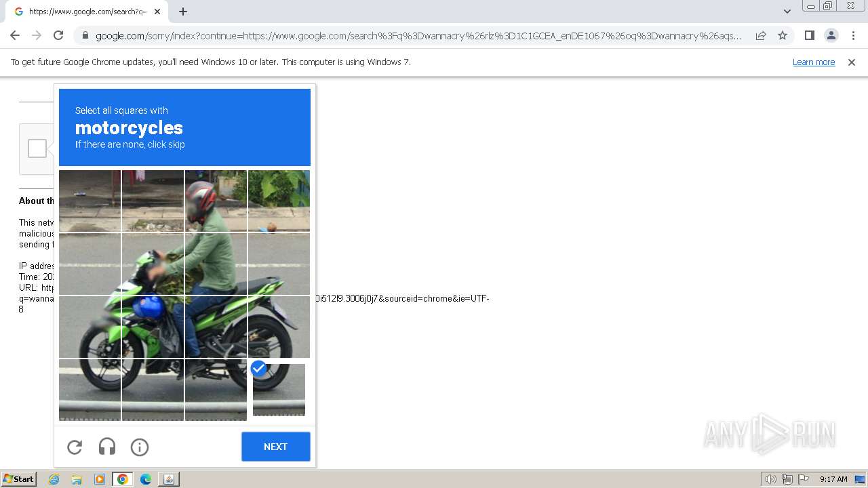868x488 pixels.
Task: Select tile showing rider's green jacket torso
Action: [x=216, y=264]
